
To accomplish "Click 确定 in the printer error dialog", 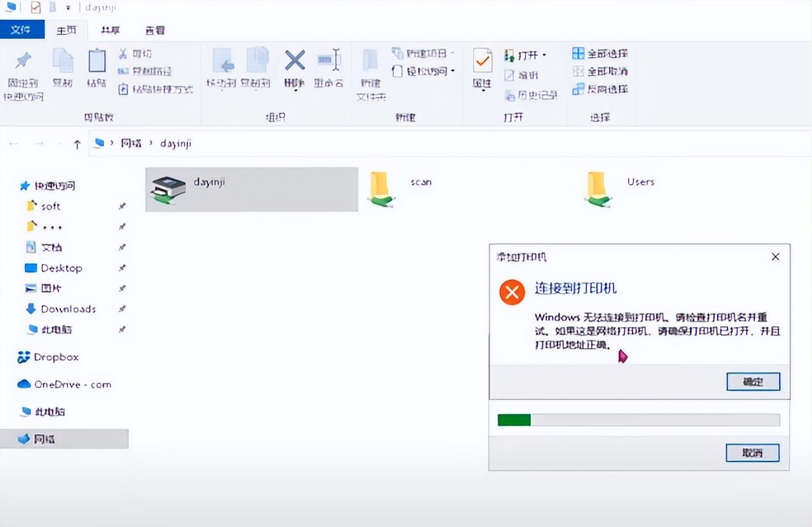I will click(753, 382).
